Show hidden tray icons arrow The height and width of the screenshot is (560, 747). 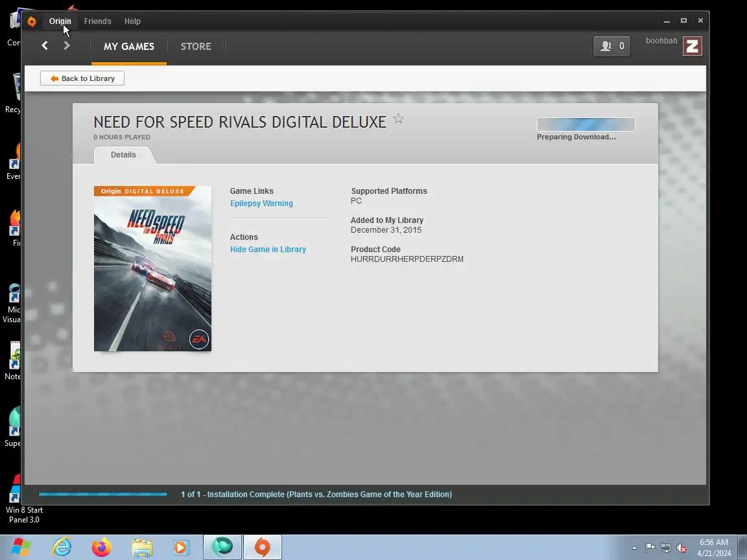(634, 548)
